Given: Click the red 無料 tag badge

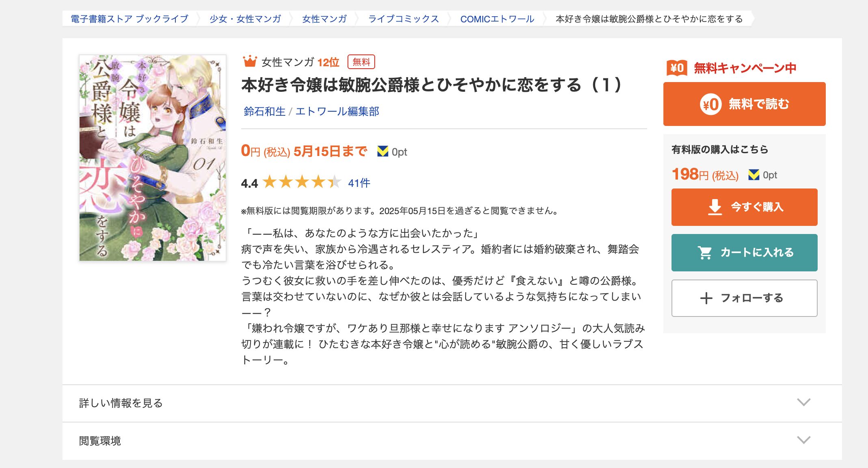Looking at the screenshot, I should point(361,62).
